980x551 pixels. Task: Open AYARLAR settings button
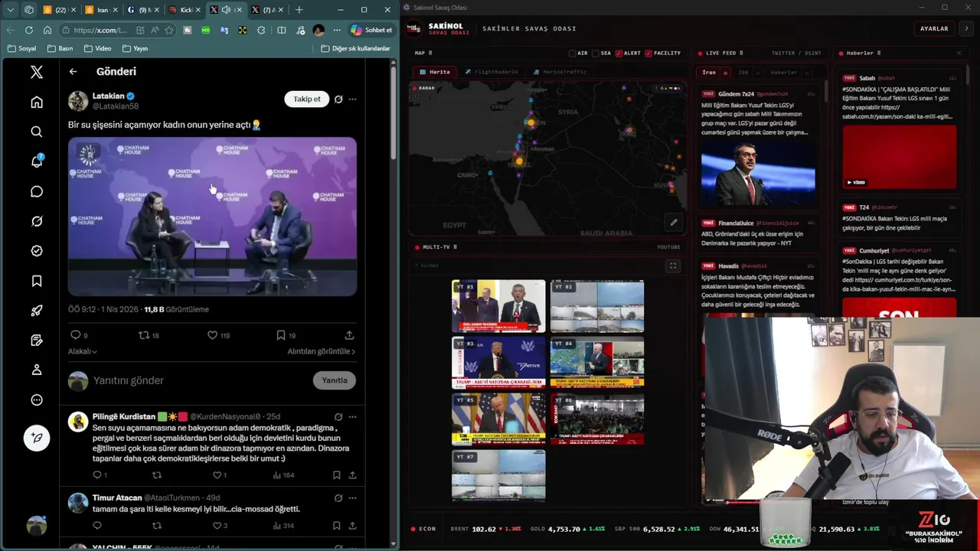tap(934, 28)
